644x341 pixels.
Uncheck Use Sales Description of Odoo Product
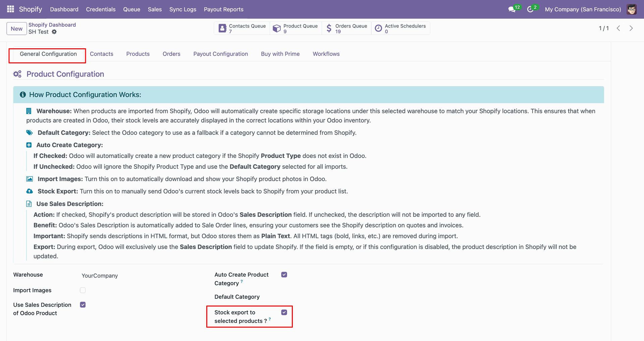tap(83, 305)
